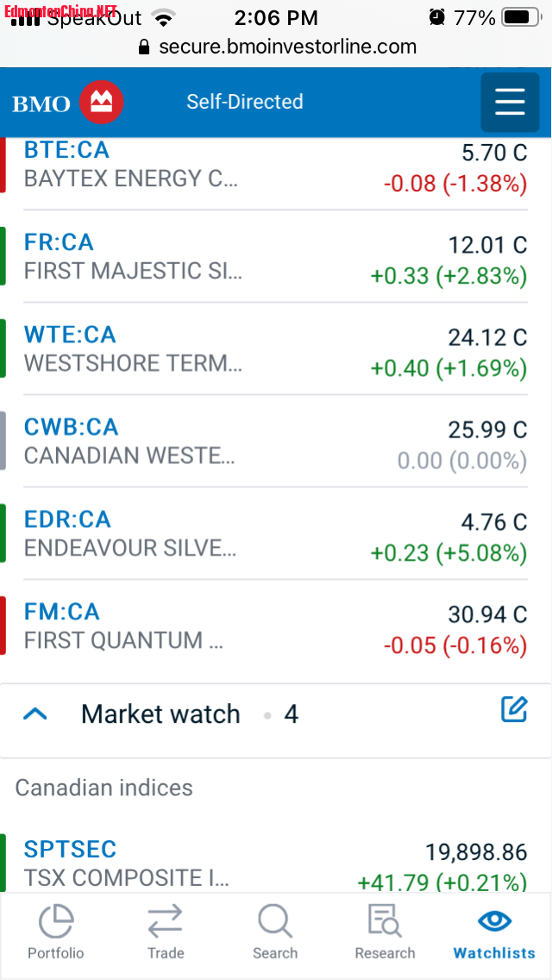Open BTE:CA Baytex Energy quote
Screen dimensions: 552x980
(x=67, y=150)
